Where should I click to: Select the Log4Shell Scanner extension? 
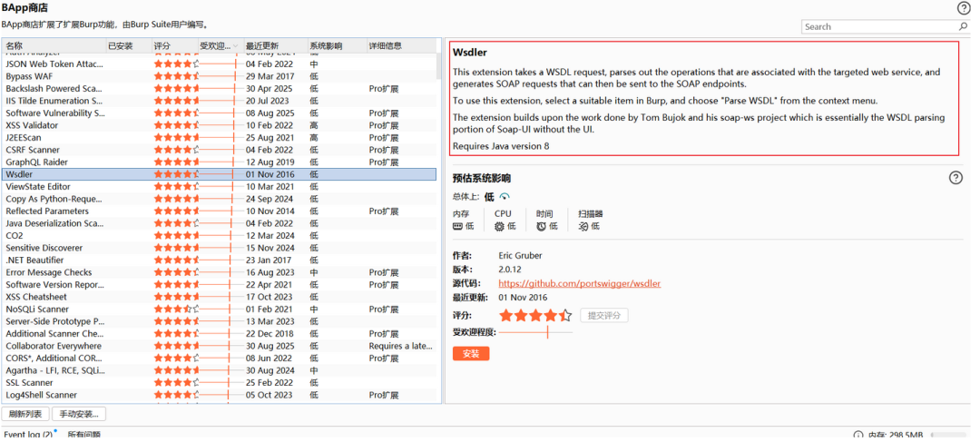(220, 395)
